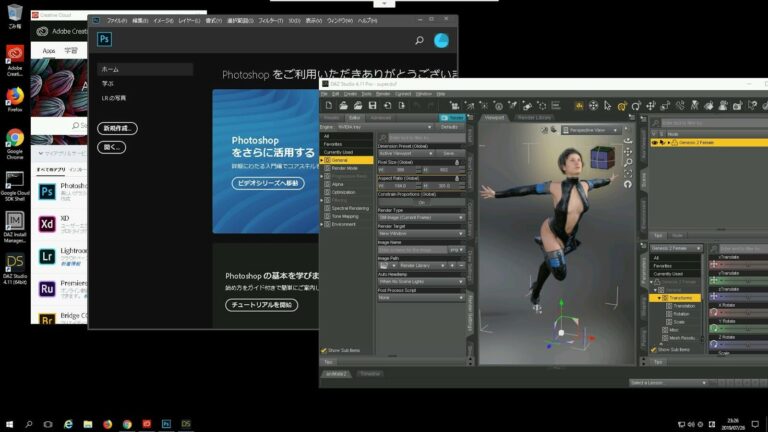Click the viewport Orbit camera control
This screenshot has width=768, height=432.
[628, 141]
